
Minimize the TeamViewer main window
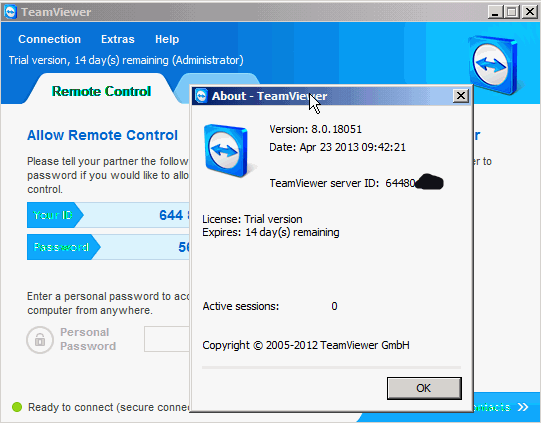click(x=495, y=12)
